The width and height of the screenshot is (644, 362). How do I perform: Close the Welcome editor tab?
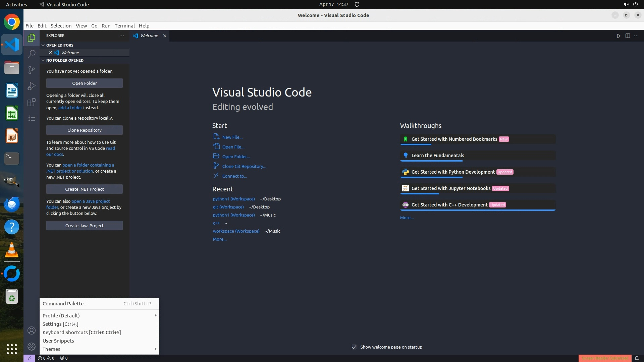165,36
